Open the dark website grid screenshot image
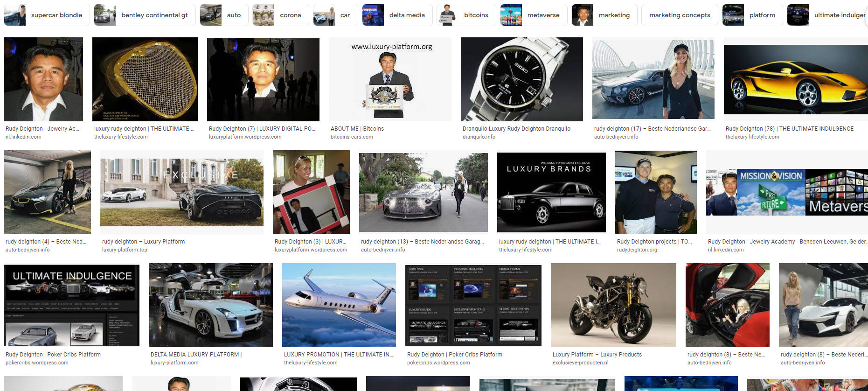This screenshot has height=391, width=868. [473, 305]
